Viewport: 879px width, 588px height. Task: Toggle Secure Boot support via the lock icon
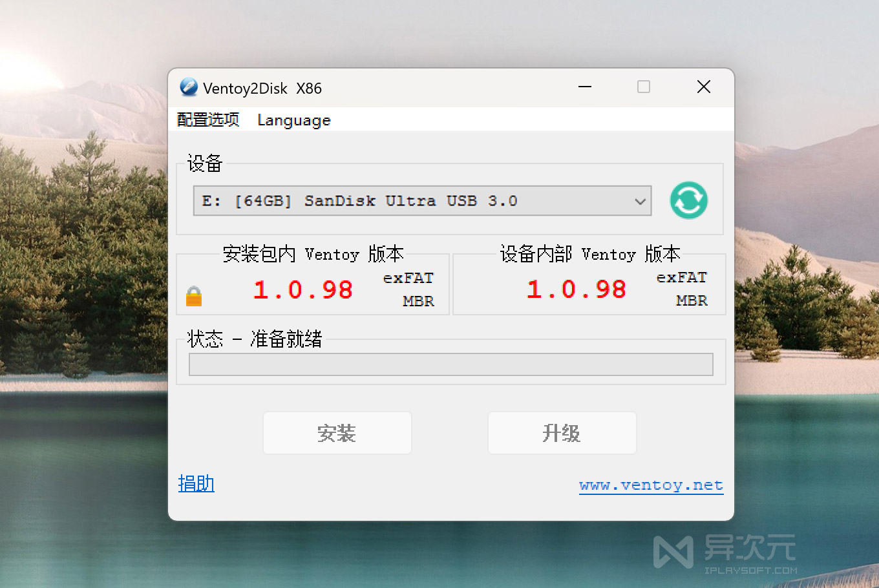(193, 295)
